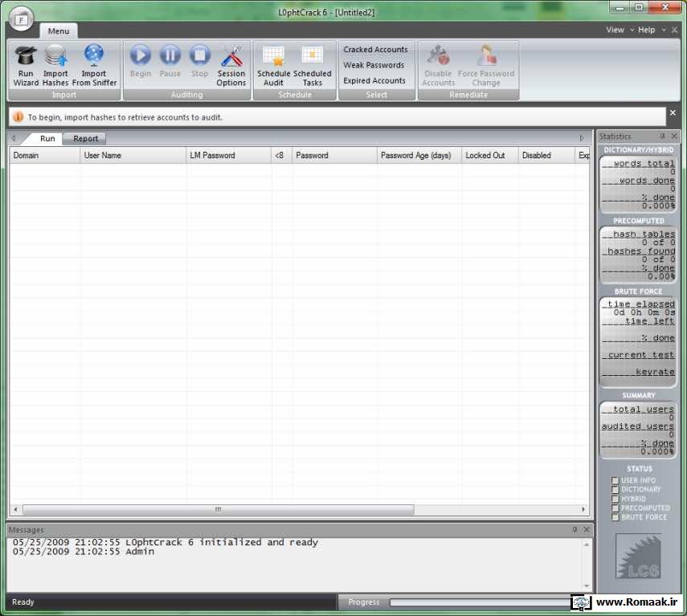
Task: Close the Statistics panel
Action: (x=674, y=137)
